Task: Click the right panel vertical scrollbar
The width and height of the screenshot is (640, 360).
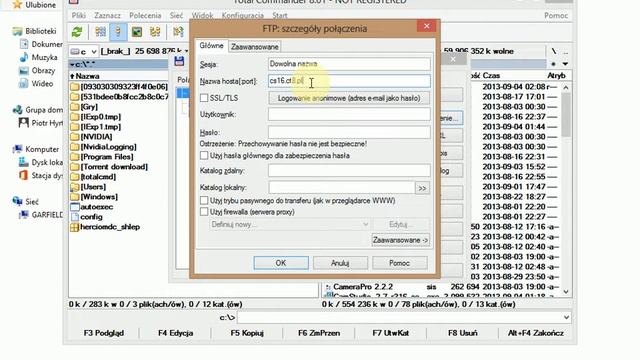Action: [x=566, y=189]
